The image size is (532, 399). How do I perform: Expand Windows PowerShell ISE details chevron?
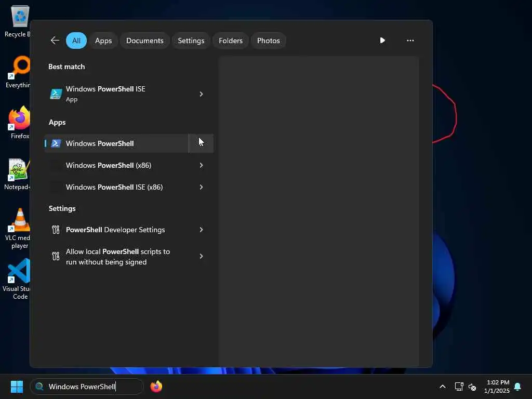pos(201,94)
